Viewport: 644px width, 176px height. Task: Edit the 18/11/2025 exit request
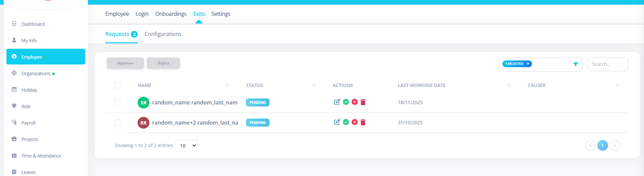click(x=337, y=102)
